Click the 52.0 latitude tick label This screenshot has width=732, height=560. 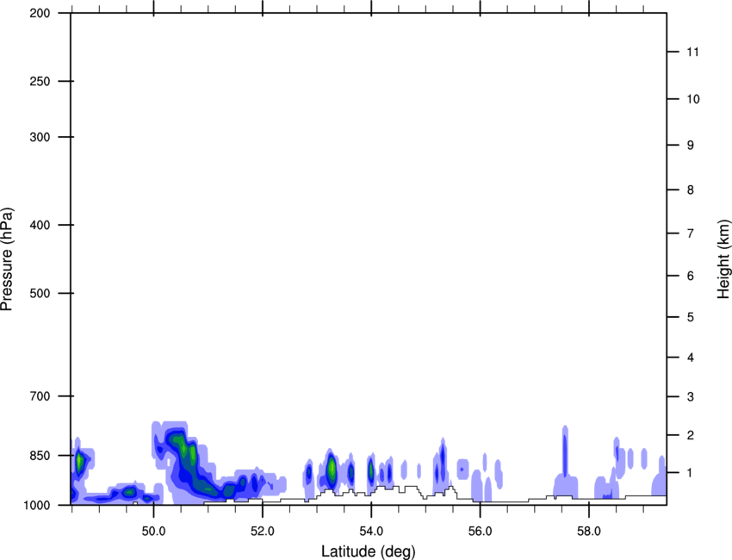(x=263, y=532)
